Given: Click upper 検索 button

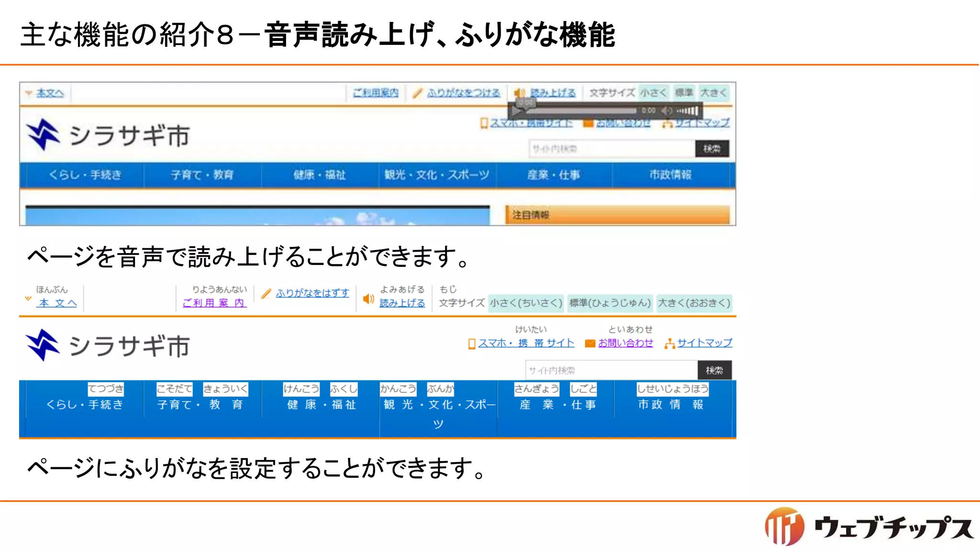Looking at the screenshot, I should point(712,149).
